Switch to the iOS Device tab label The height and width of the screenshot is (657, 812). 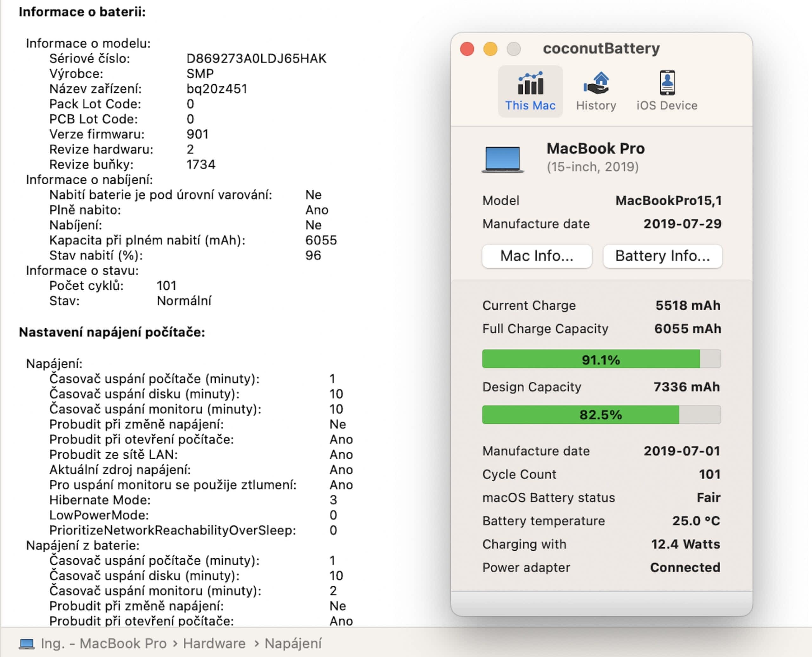(667, 106)
